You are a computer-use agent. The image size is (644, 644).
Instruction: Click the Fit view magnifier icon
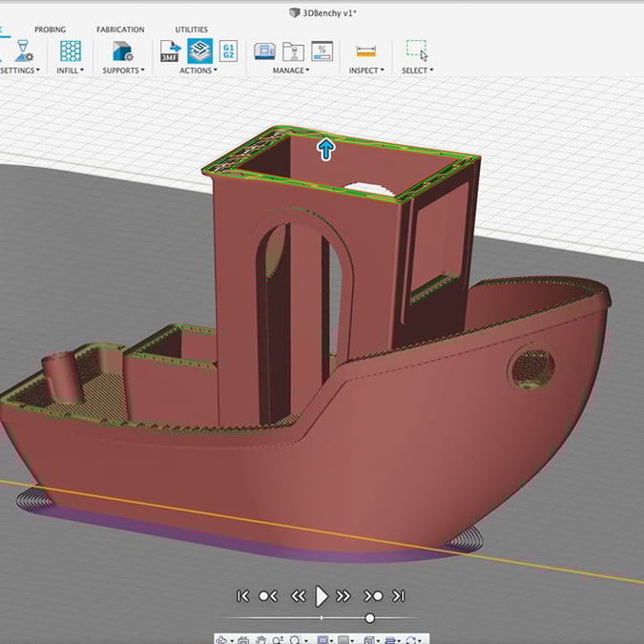coord(296,640)
